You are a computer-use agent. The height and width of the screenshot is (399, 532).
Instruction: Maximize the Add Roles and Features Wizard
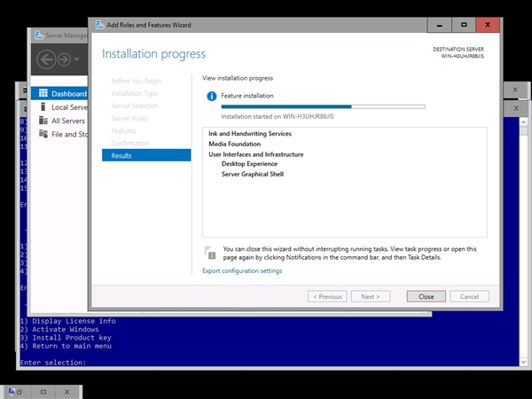463,25
